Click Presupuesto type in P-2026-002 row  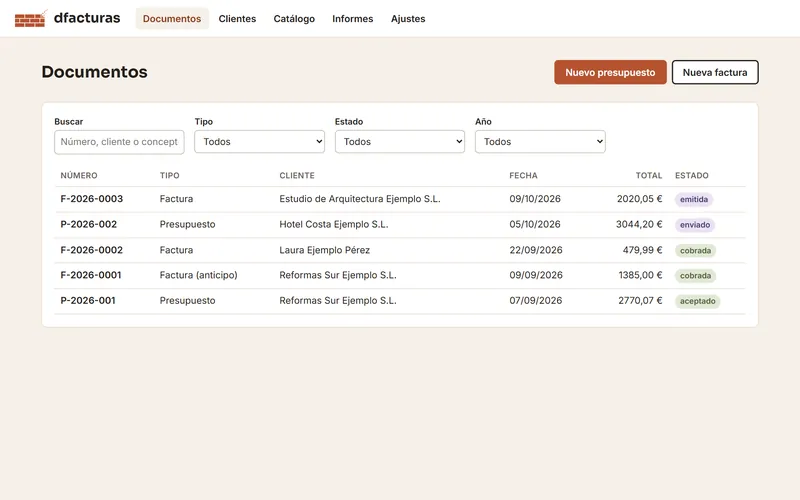pyautogui.click(x=187, y=224)
